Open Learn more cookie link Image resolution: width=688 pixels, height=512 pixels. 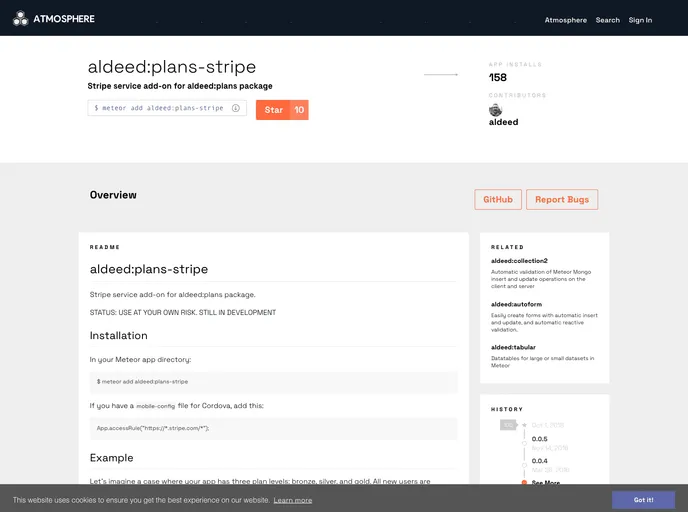point(293,500)
